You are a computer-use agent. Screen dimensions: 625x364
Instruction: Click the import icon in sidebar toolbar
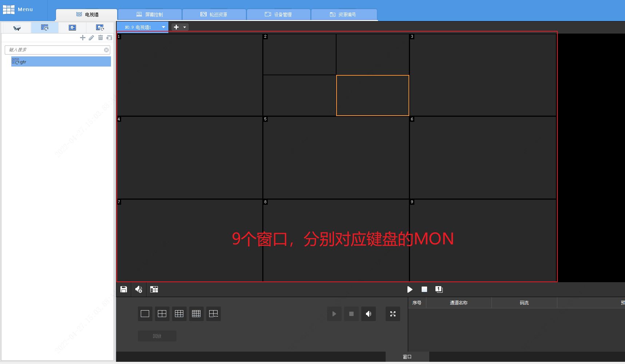109,38
